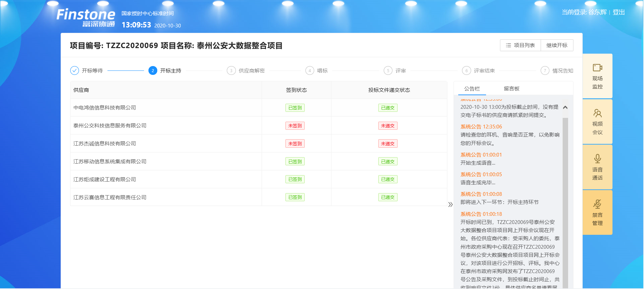Screen dimensions: 644x289
Task: Click the 系统公告 01:00:18 notice heading
Action: click(481, 214)
